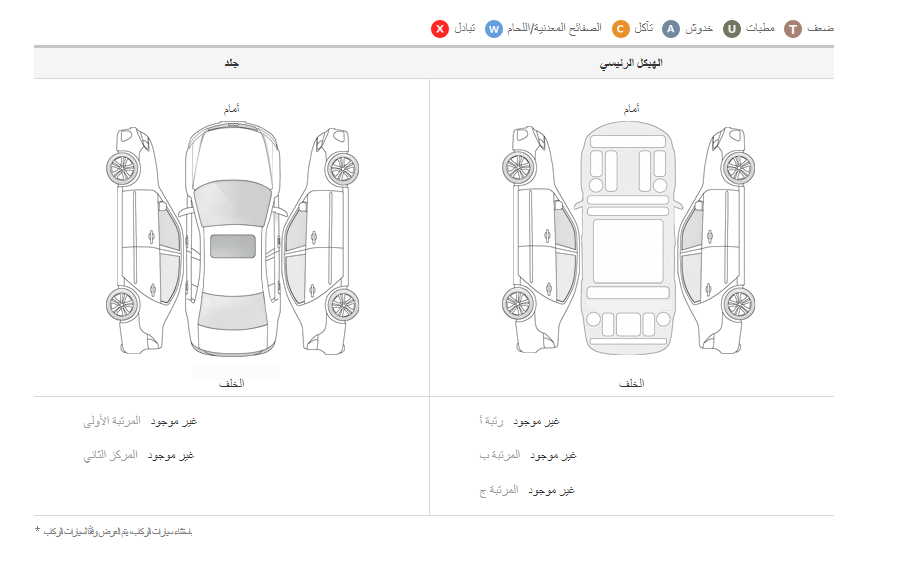Click the sunroof on the exterior top-view car
Screen dimensions: 904x581
point(232,246)
